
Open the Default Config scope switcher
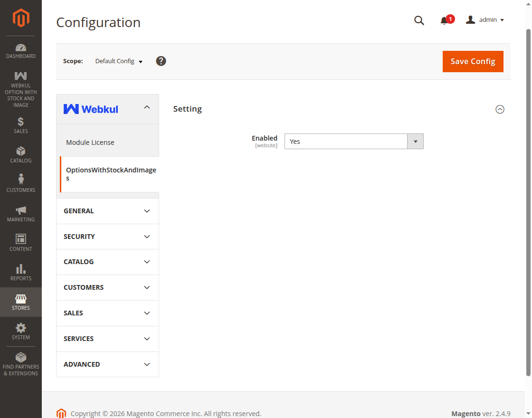119,61
